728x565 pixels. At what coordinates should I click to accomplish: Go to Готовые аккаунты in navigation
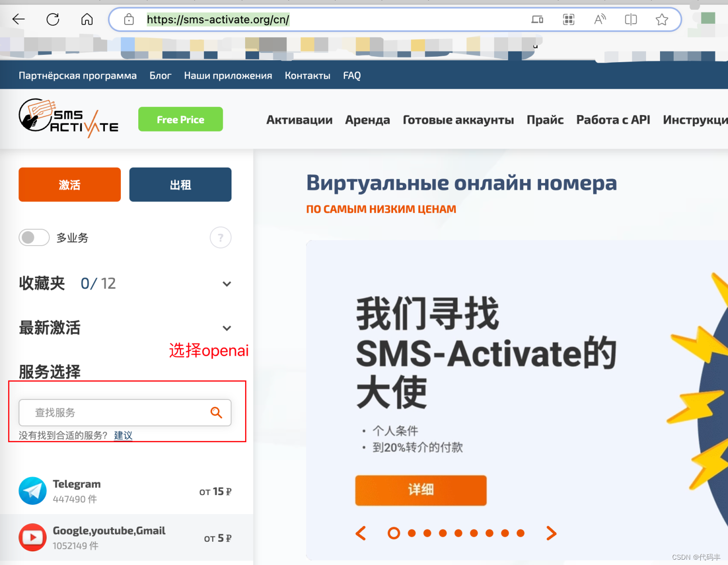pyautogui.click(x=458, y=120)
